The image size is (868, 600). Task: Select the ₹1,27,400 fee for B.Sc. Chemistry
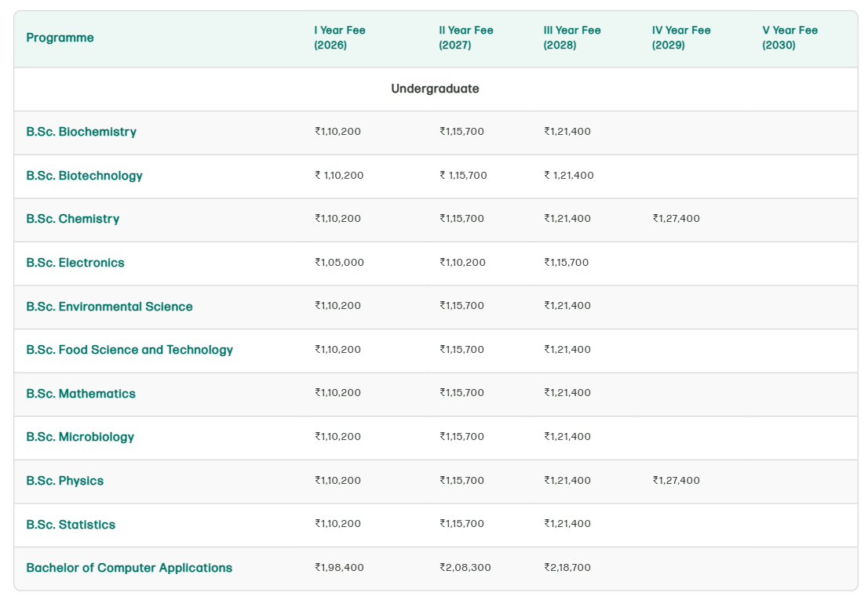677,219
